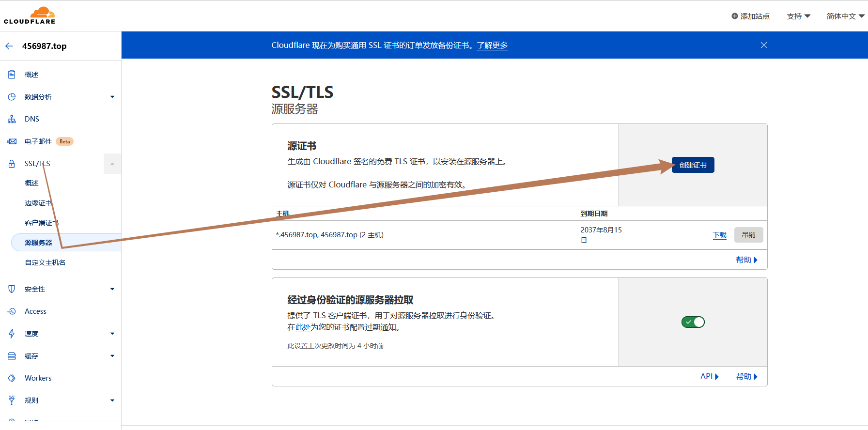Select 边缘证书 in SSL/TLS submenu
868x430 pixels.
pyautogui.click(x=38, y=203)
